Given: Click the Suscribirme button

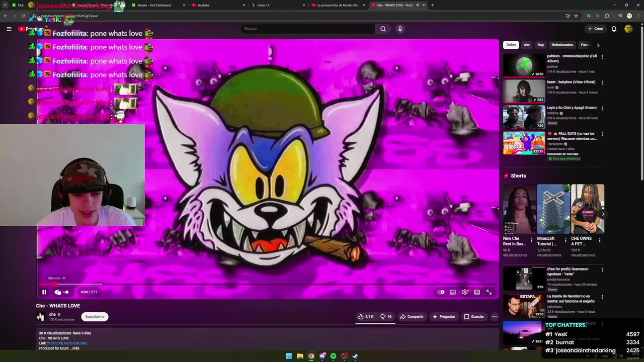Looking at the screenshot, I should [x=95, y=317].
